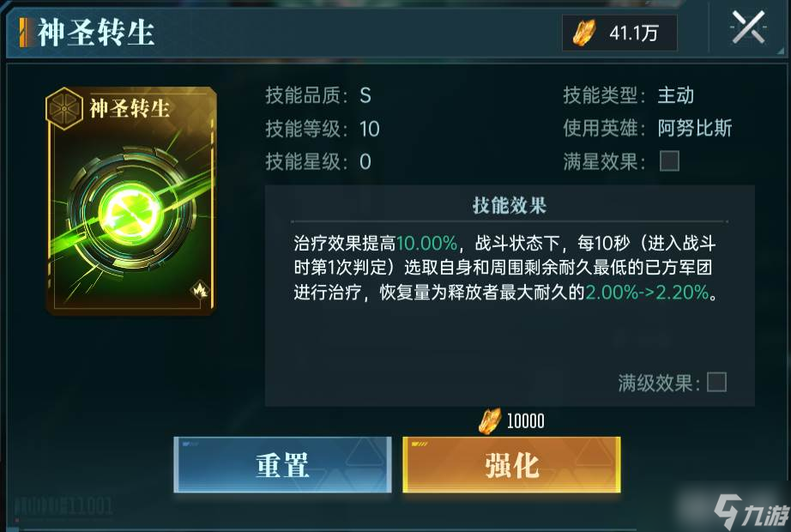Click the 阿努比斯 hero name
This screenshot has height=532, width=791.
click(695, 128)
